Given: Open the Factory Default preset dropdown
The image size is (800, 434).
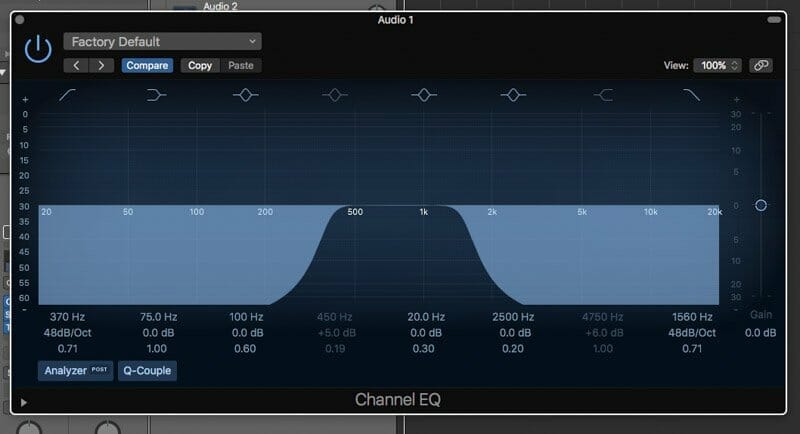Looking at the screenshot, I should click(162, 42).
